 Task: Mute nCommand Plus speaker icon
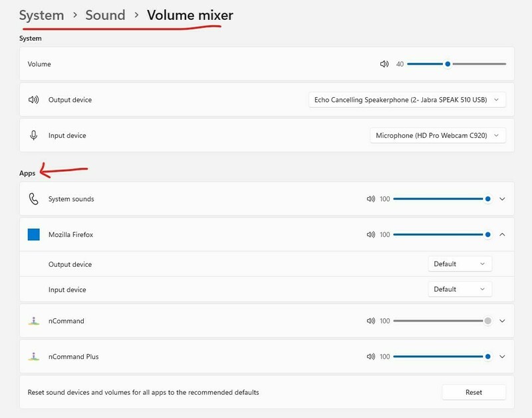(371, 357)
